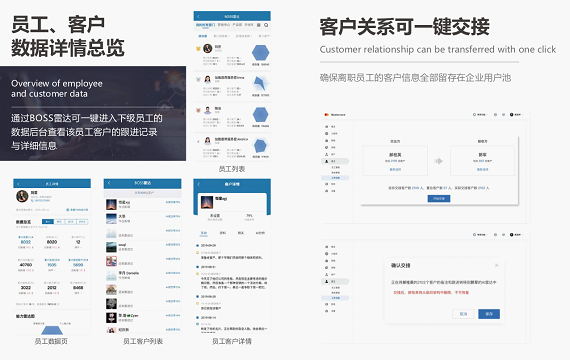Open the Danielle customer row
The height and width of the screenshot is (360, 570).
pos(143,275)
